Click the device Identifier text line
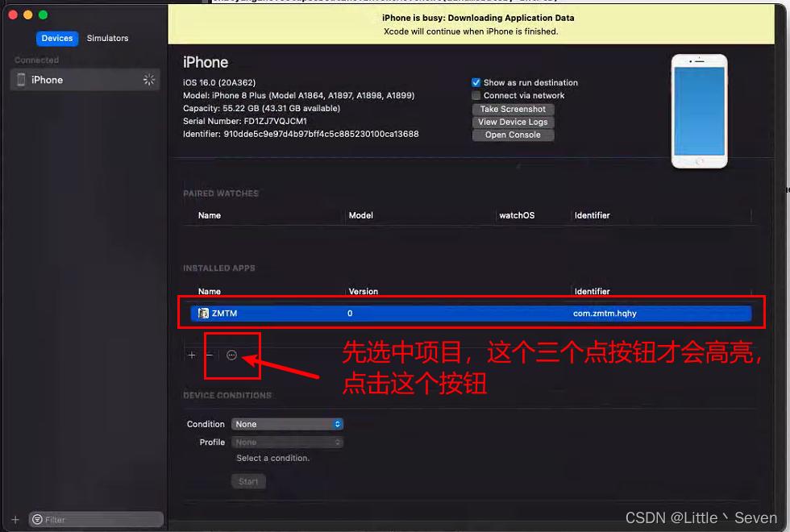 [301, 134]
